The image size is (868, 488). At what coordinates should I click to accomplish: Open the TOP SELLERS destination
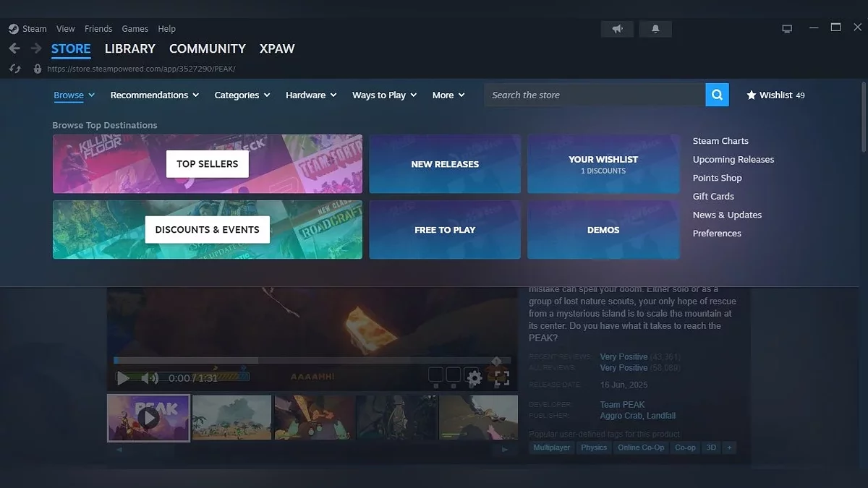click(x=208, y=164)
